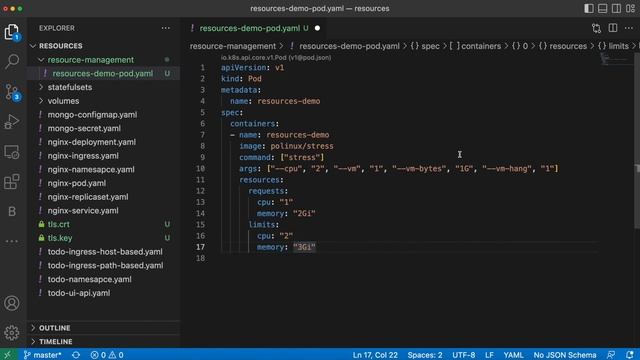This screenshot has height=360, width=640.
Task: Open the Extensions view icon
Action: pos(12,182)
